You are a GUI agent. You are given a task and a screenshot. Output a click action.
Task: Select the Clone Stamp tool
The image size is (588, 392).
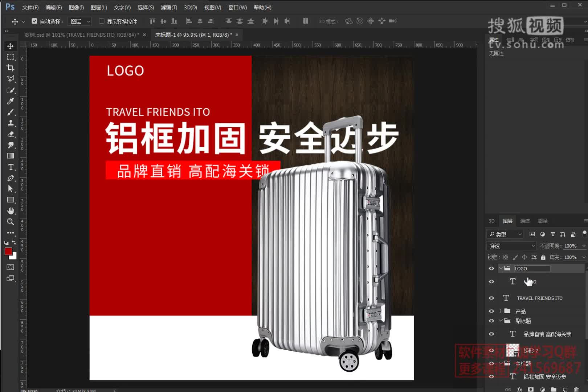11,123
